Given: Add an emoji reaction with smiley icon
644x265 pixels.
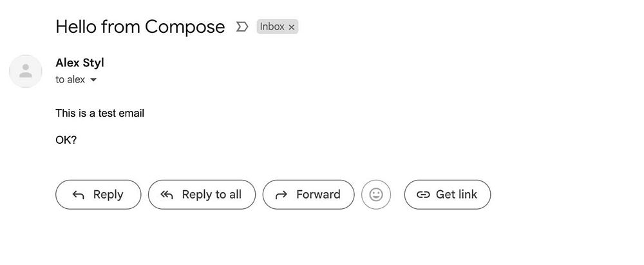Looking at the screenshot, I should 376,195.
